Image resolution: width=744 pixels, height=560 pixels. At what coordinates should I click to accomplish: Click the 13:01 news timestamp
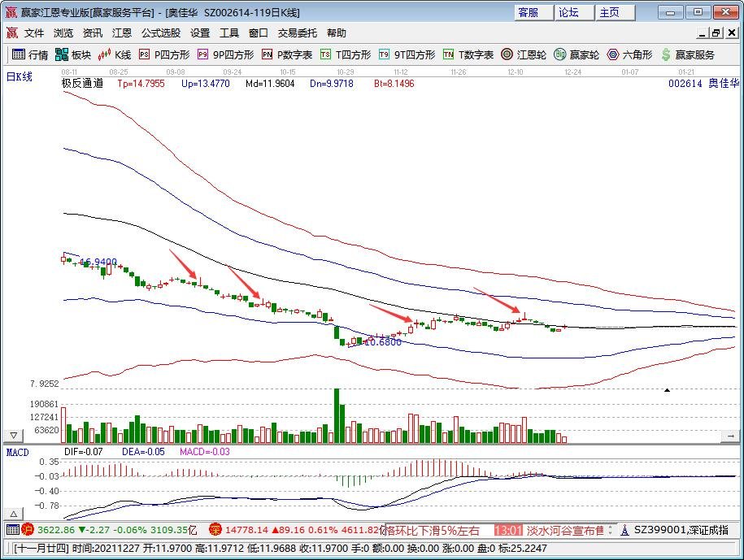coord(508,530)
